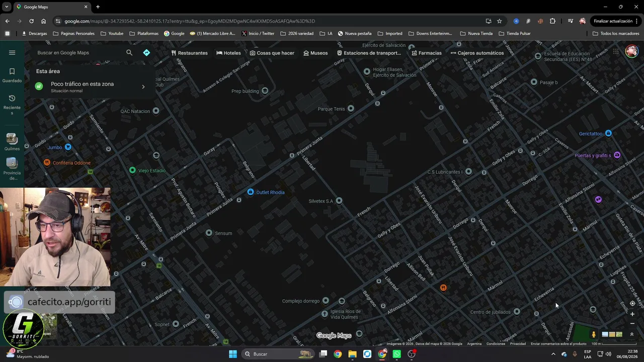Center the map on my location
Screen dimensions: 644x362
tap(632, 304)
